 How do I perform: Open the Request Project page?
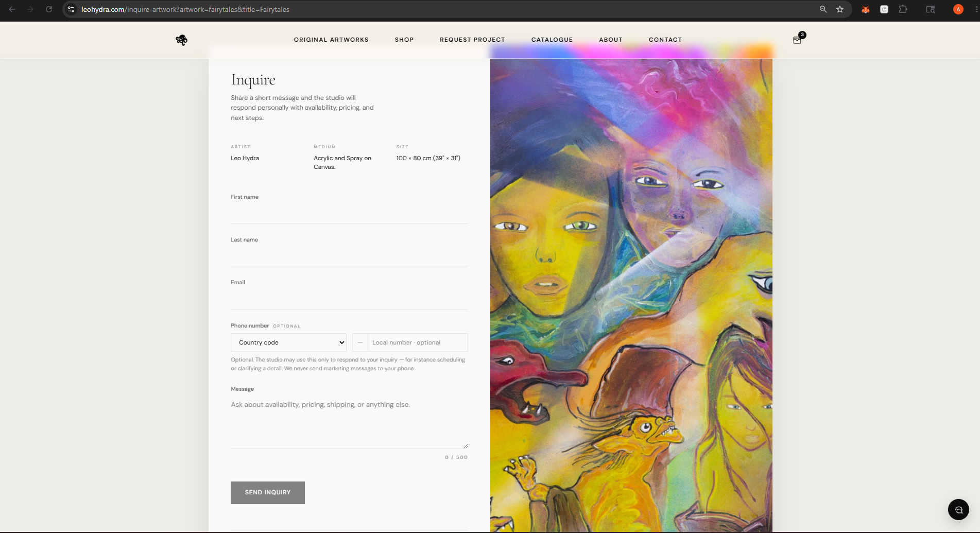(x=472, y=40)
